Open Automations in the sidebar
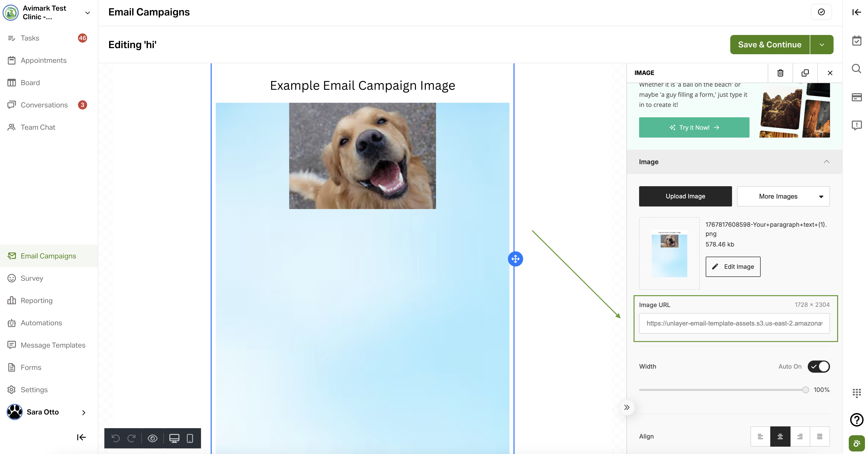 [x=41, y=323]
